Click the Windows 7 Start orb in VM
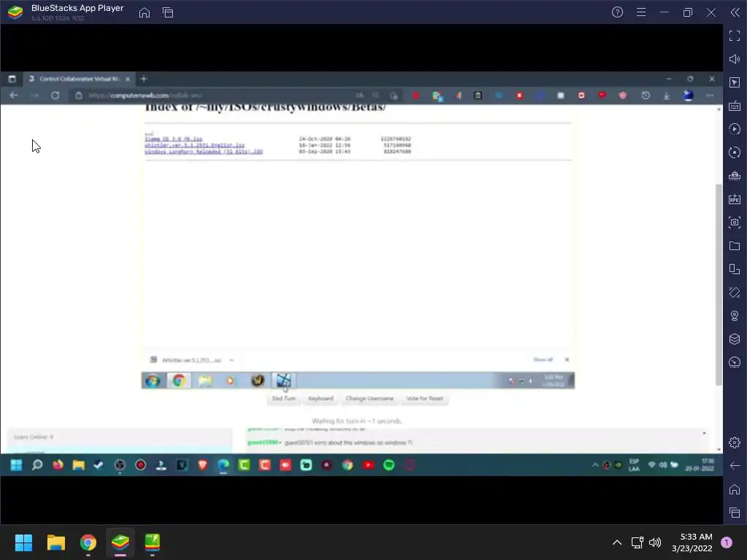Viewport: 747px width, 560px height. 153,381
